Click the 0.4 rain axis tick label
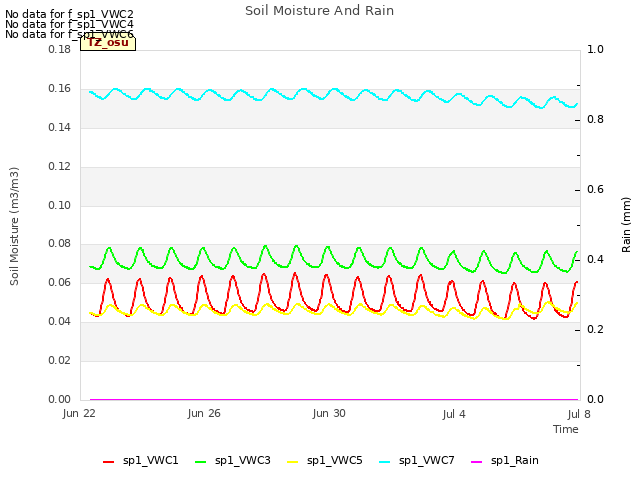 595,260
